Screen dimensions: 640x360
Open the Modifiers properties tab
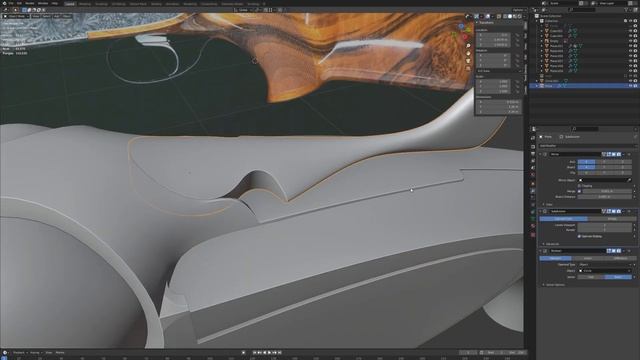tap(533, 191)
